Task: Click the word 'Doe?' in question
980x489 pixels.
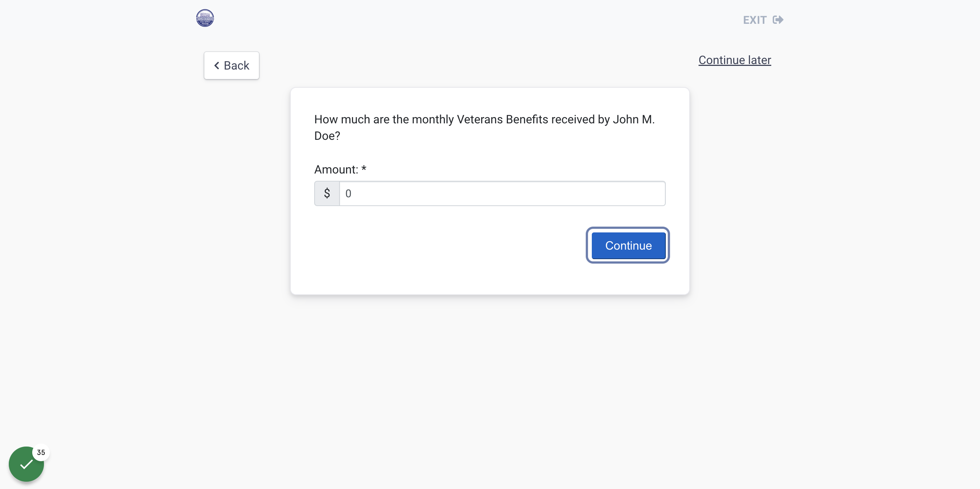Action: tap(327, 136)
